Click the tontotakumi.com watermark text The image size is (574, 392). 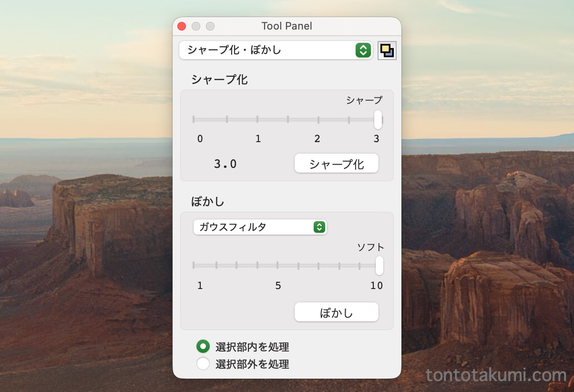coord(496,375)
